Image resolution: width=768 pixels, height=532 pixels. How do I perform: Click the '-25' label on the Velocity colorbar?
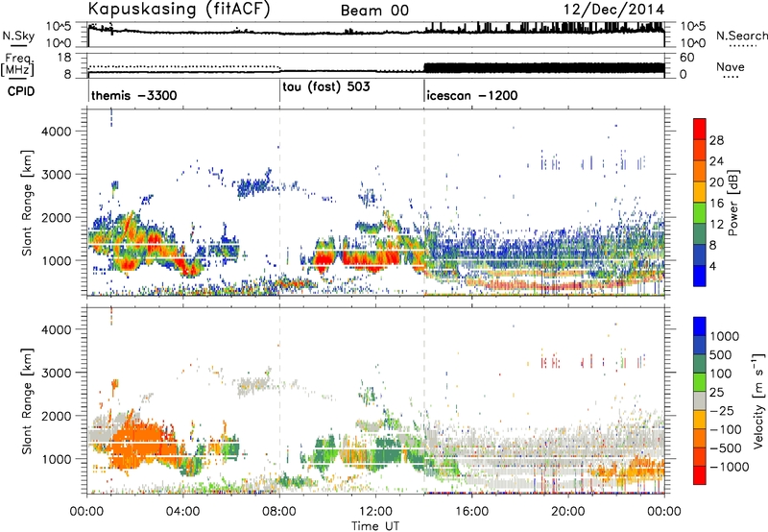[x=721, y=410]
